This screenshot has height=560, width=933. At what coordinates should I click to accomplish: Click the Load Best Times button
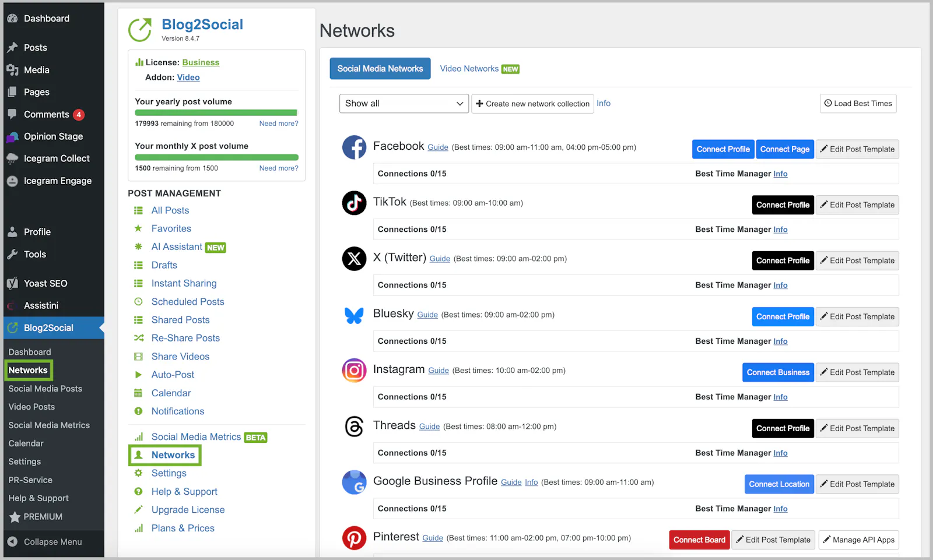click(x=858, y=104)
